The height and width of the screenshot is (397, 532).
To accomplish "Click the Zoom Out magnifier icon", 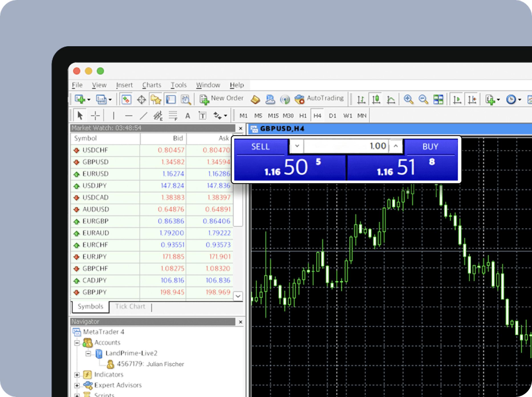I will pyautogui.click(x=423, y=99).
